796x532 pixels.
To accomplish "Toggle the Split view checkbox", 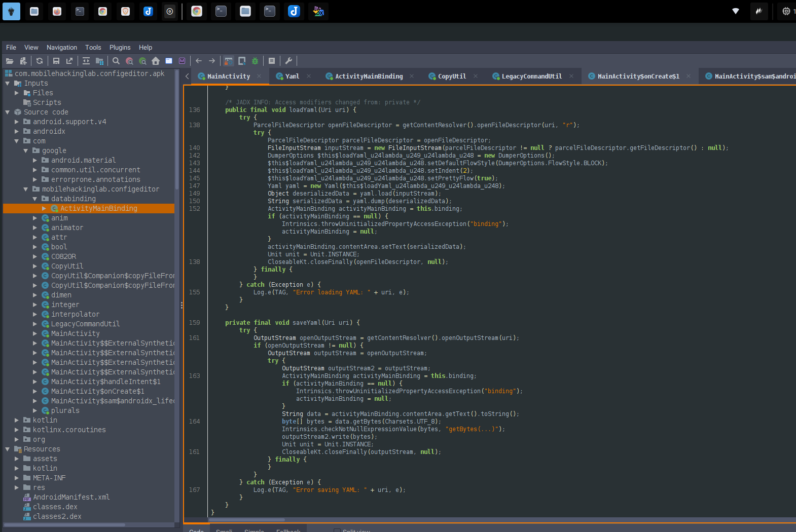I will click(x=337, y=530).
